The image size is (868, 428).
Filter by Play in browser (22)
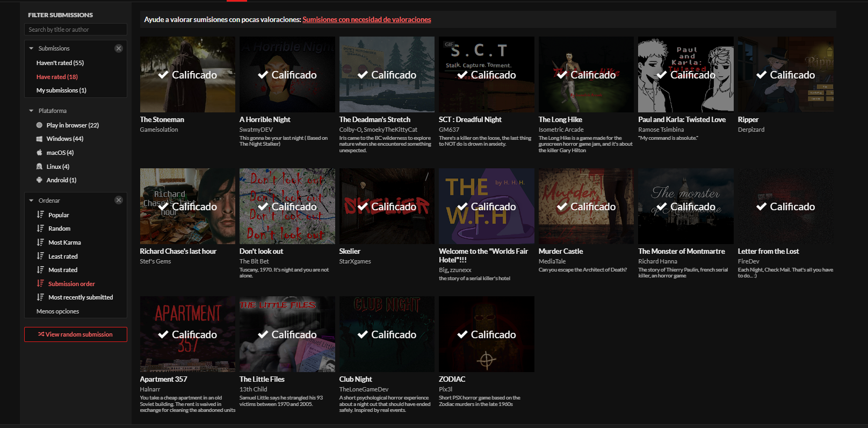73,125
